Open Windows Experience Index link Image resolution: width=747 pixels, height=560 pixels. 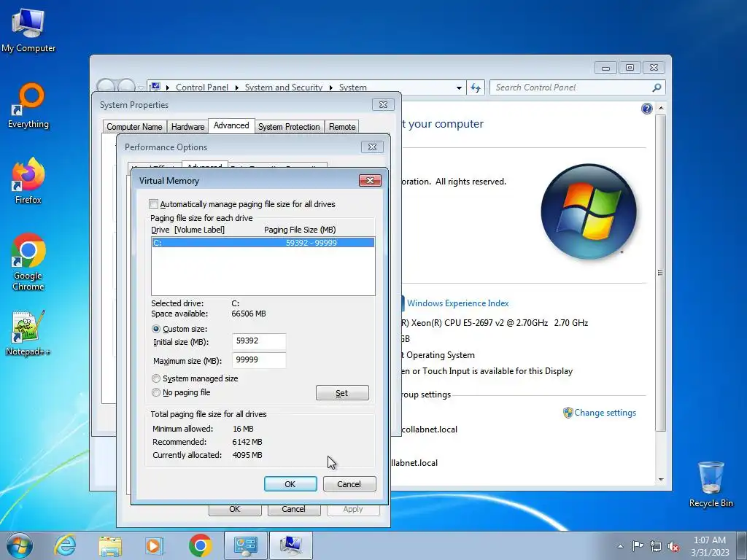coord(457,303)
